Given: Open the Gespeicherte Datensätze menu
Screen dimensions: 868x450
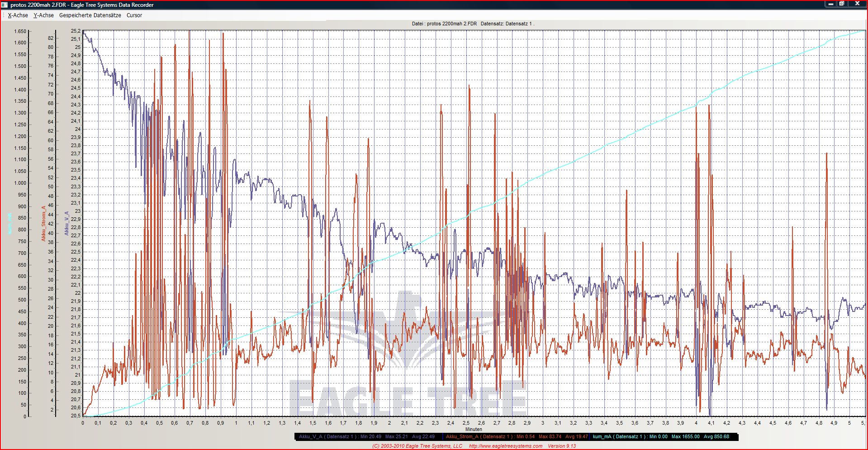Looking at the screenshot, I should pyautogui.click(x=90, y=15).
